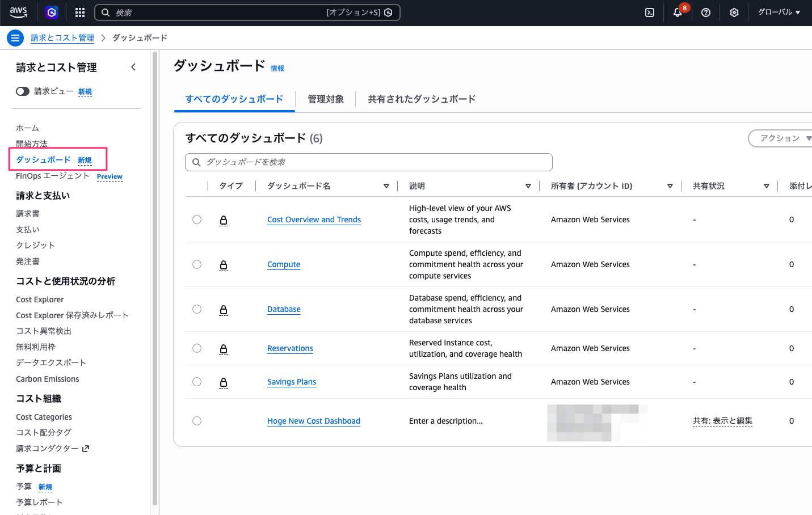Open コスト異常検出 in sidebar
The image size is (812, 515).
(44, 331)
